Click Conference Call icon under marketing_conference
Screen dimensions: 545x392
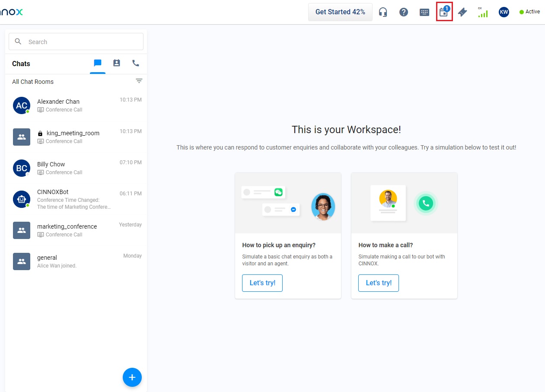pyautogui.click(x=40, y=235)
